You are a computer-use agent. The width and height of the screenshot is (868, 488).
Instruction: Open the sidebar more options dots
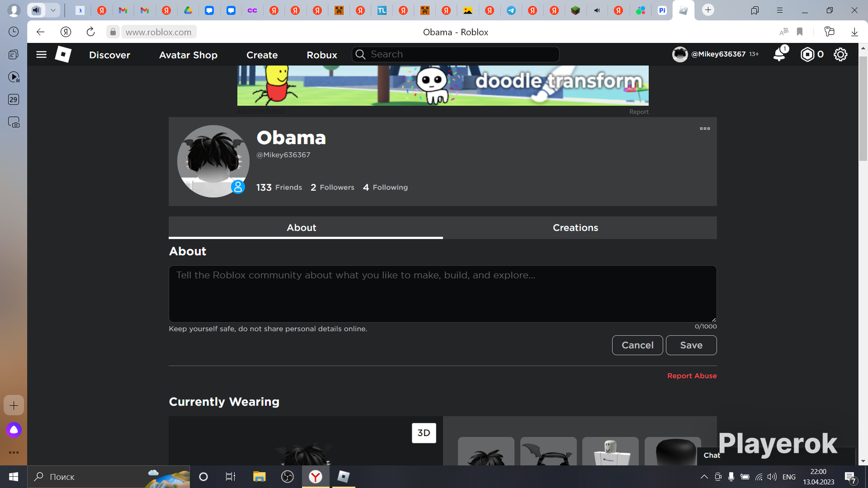pyautogui.click(x=14, y=452)
